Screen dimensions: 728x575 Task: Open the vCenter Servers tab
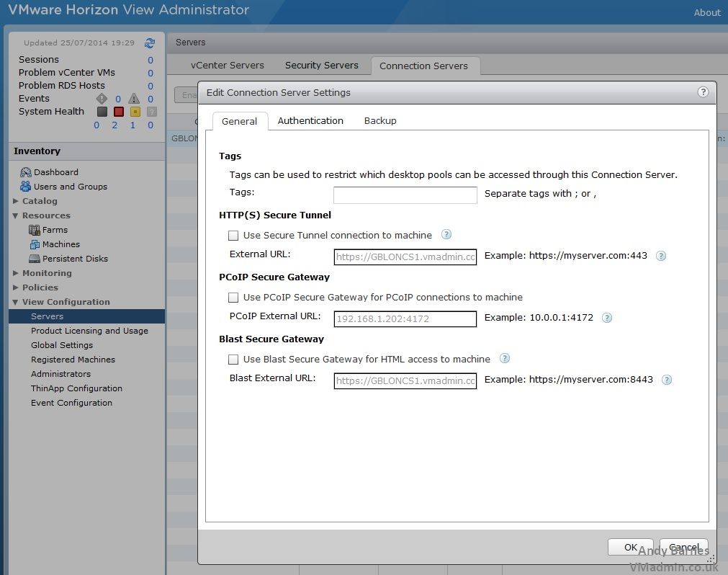[228, 66]
